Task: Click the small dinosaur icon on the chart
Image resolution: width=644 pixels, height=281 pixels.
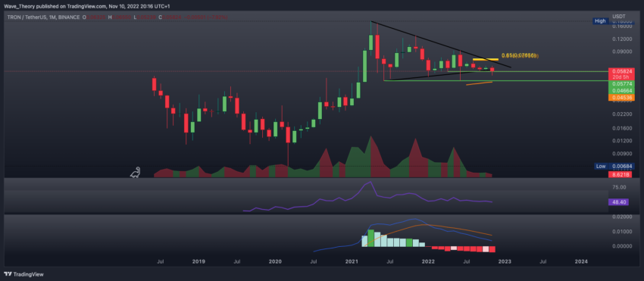Action: (135, 173)
